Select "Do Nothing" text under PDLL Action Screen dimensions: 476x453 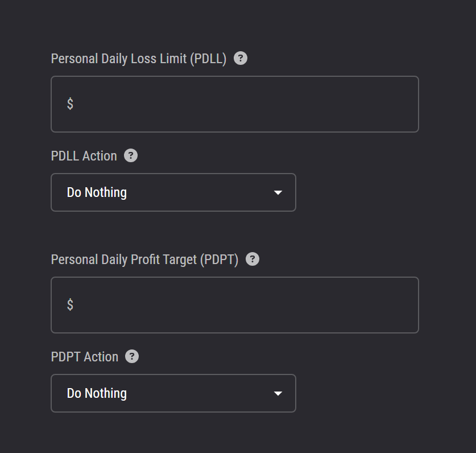coord(97,192)
